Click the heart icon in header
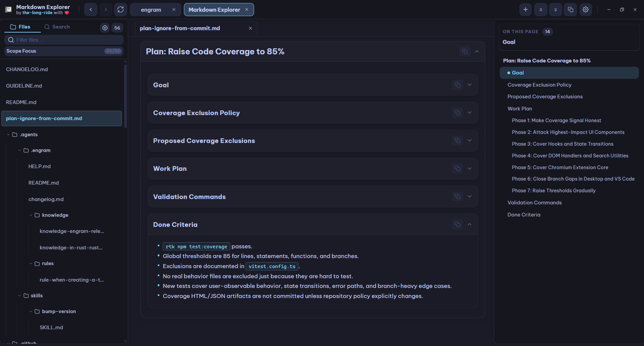This screenshot has height=346, width=644. [x=67, y=13]
